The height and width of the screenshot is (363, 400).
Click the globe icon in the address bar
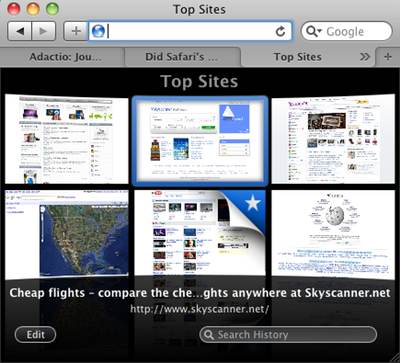98,31
